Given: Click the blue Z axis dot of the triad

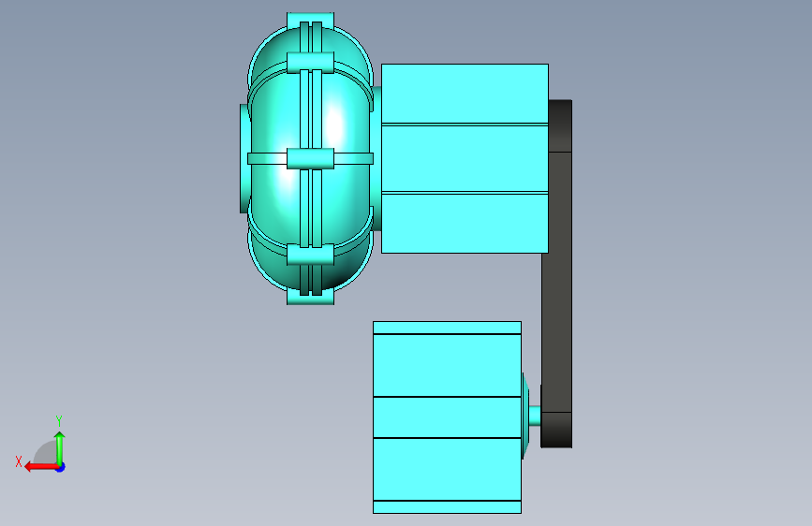Looking at the screenshot, I should tap(61, 467).
